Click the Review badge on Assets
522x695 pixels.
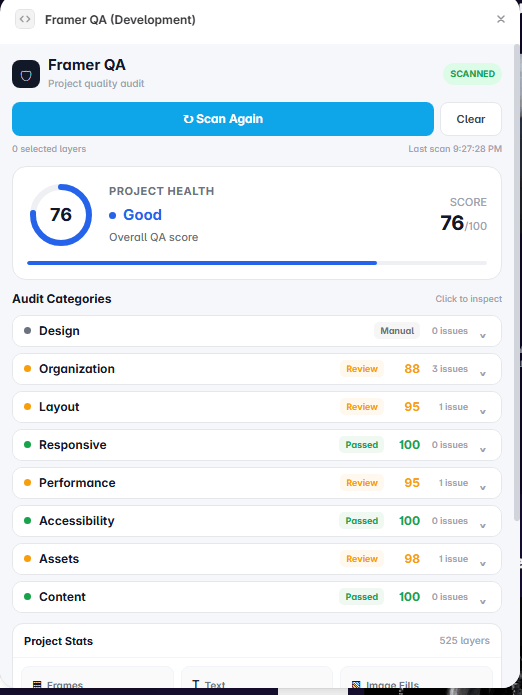click(x=362, y=559)
